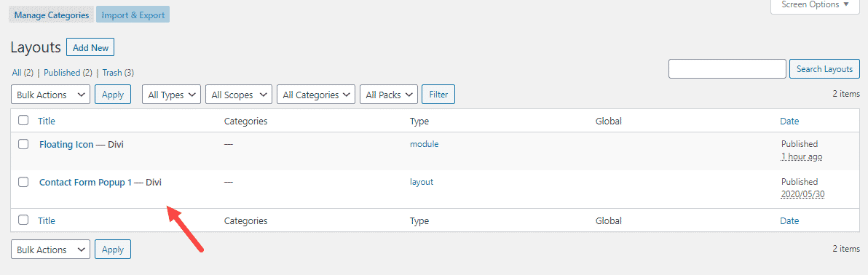
Task: Click the Filter button
Action: [438, 95]
